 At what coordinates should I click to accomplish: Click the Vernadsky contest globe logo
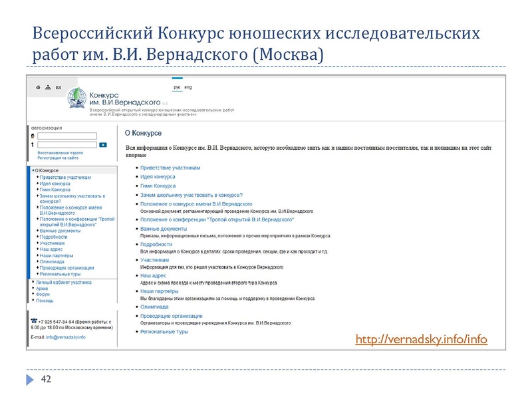77,98
